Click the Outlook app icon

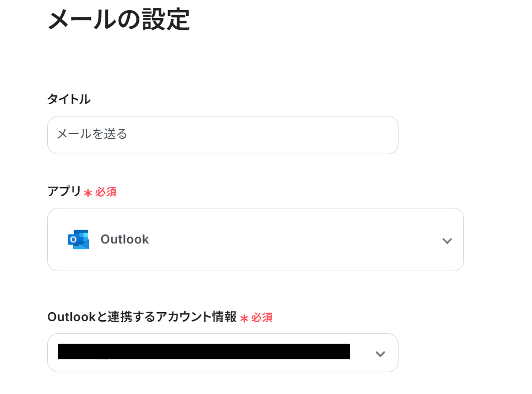coord(78,240)
